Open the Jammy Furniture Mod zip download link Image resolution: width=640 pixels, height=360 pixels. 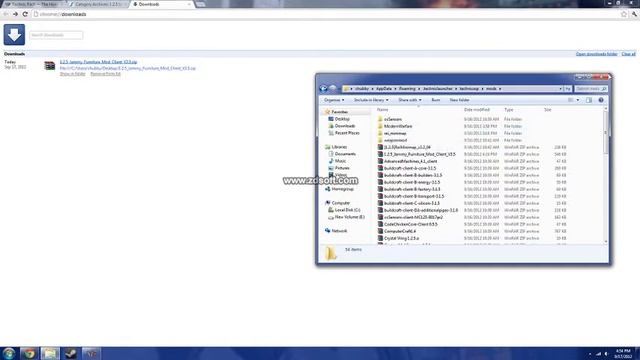click(98, 62)
